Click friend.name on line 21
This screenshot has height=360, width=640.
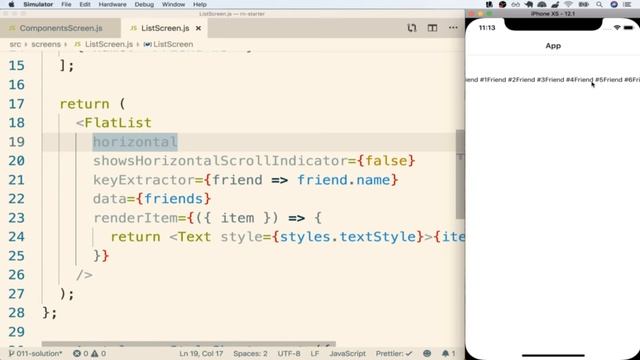point(343,180)
